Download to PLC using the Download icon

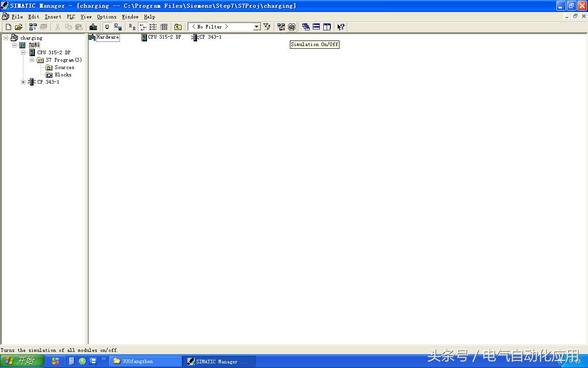[93, 27]
